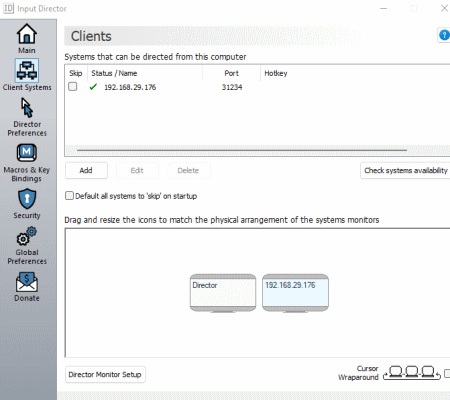Enable Default all systems to skip on startup
Screen dimensions: 450x400
[x=69, y=196]
